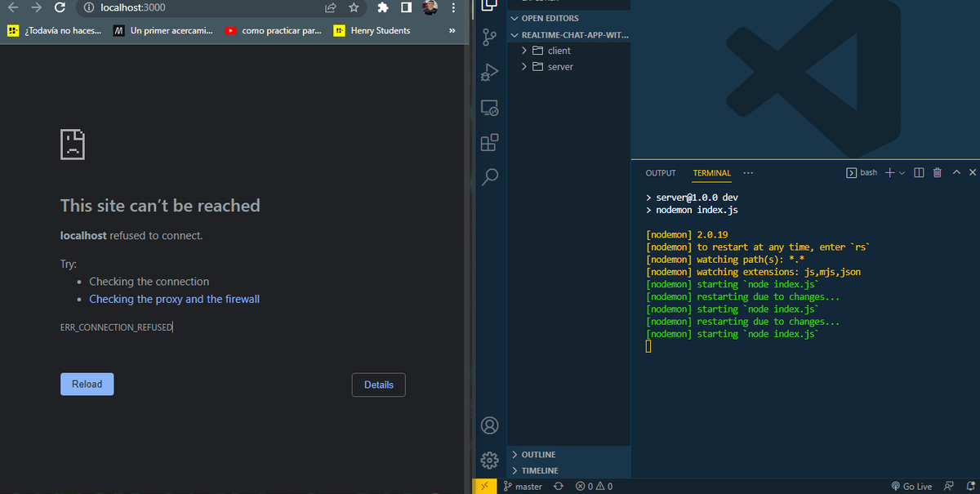Expand the server folder

pos(569,67)
